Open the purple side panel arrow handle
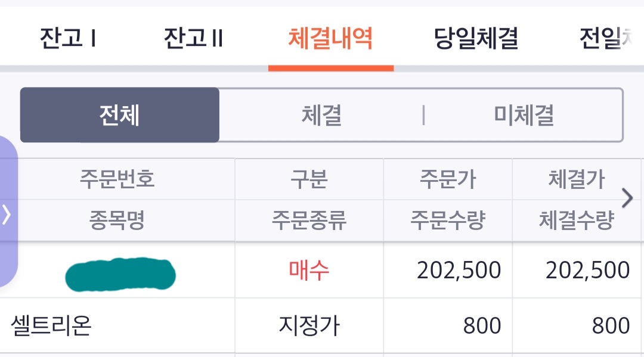This screenshot has height=357, width=644. click(7, 213)
